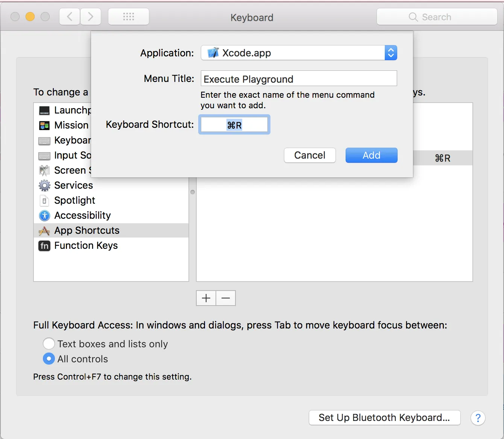Select the Spotlight category
The width and height of the screenshot is (504, 439).
tap(111, 200)
